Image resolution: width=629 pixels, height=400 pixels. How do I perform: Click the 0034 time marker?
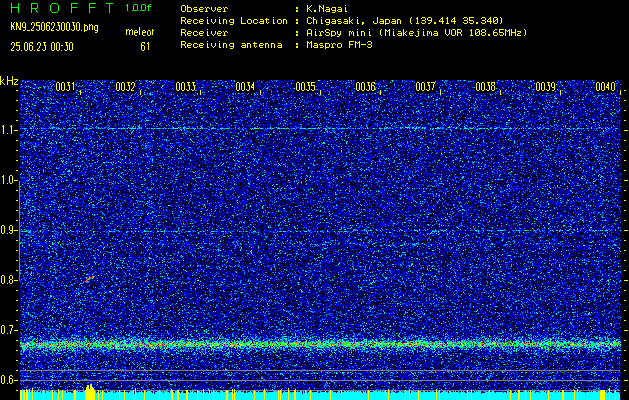[245, 87]
